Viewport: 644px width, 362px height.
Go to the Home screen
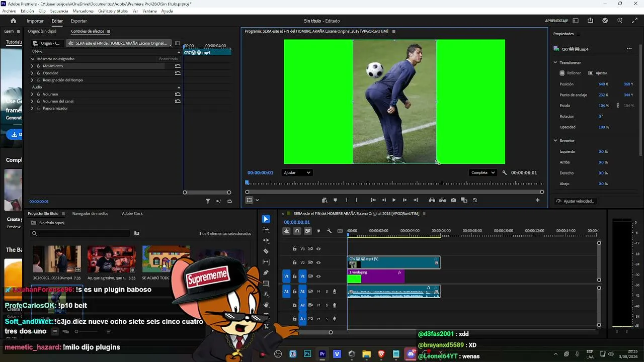point(14,21)
